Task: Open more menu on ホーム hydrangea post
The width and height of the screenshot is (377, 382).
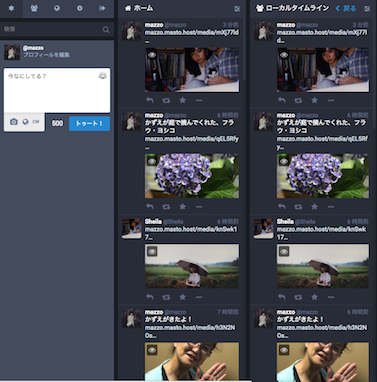Action: click(199, 207)
